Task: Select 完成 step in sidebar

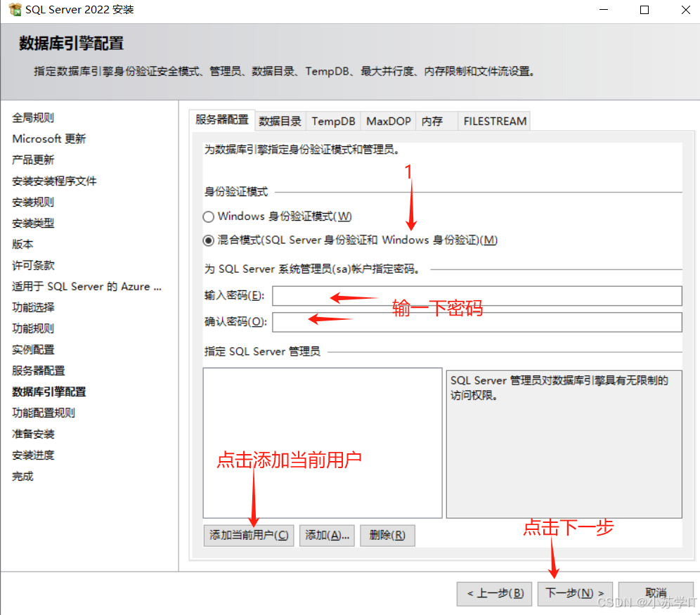Action: tap(22, 477)
